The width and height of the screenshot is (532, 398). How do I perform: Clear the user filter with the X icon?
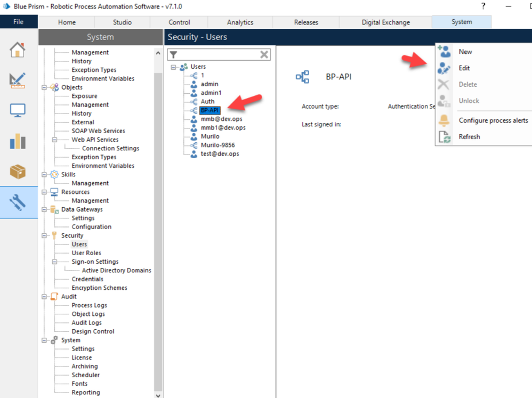tap(264, 54)
